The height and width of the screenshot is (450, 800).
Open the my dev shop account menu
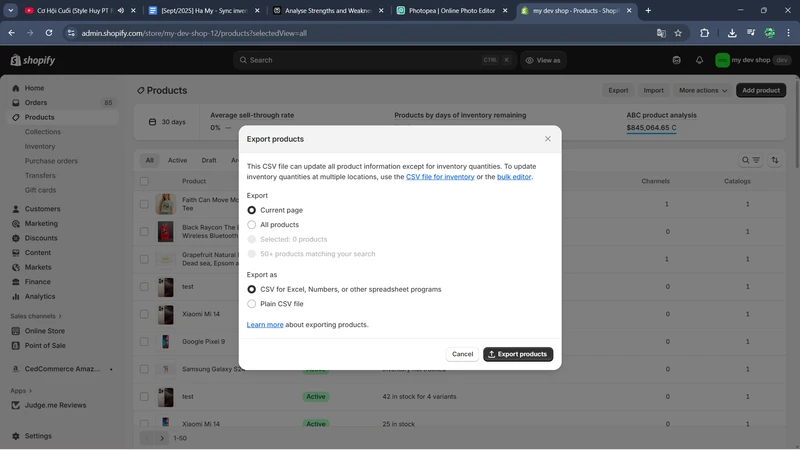750,60
